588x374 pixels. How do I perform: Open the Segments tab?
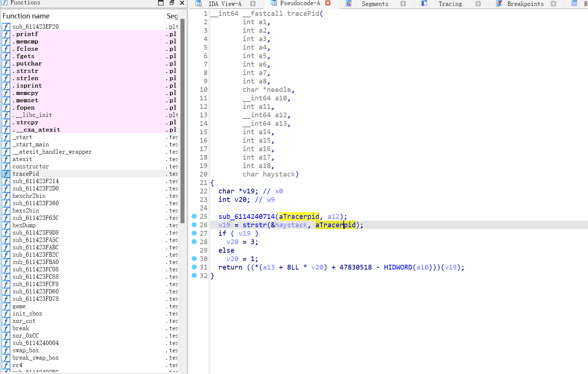[x=374, y=4]
